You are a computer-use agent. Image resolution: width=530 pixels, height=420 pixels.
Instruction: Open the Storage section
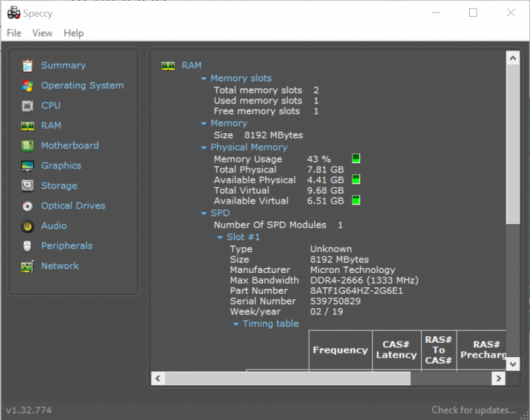coord(59,186)
